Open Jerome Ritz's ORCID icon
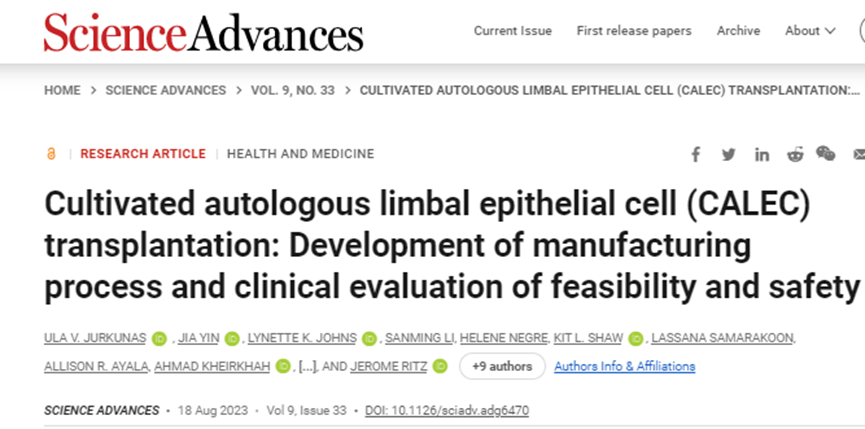Viewport: 865px width, 429px height. click(441, 367)
